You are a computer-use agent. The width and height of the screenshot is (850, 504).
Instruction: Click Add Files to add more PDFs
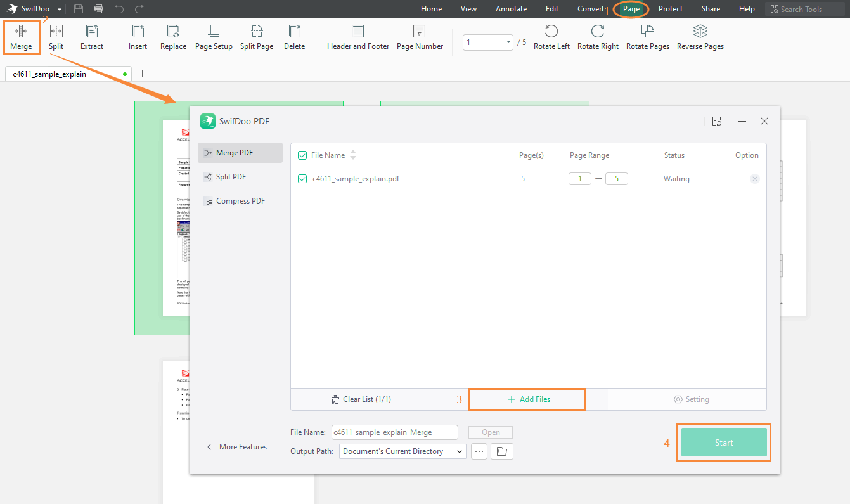pos(529,399)
